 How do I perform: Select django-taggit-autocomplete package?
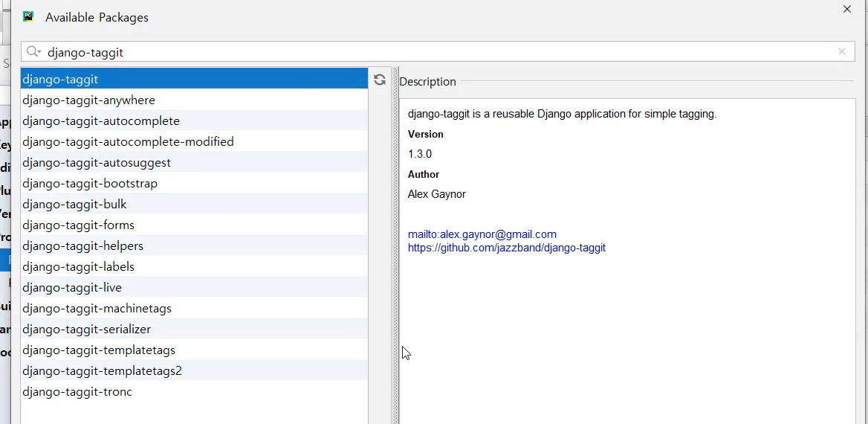(x=194, y=121)
